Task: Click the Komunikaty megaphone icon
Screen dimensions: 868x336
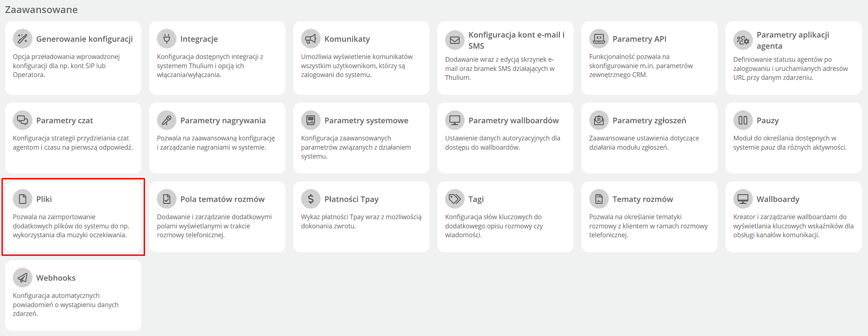Action: tap(311, 39)
